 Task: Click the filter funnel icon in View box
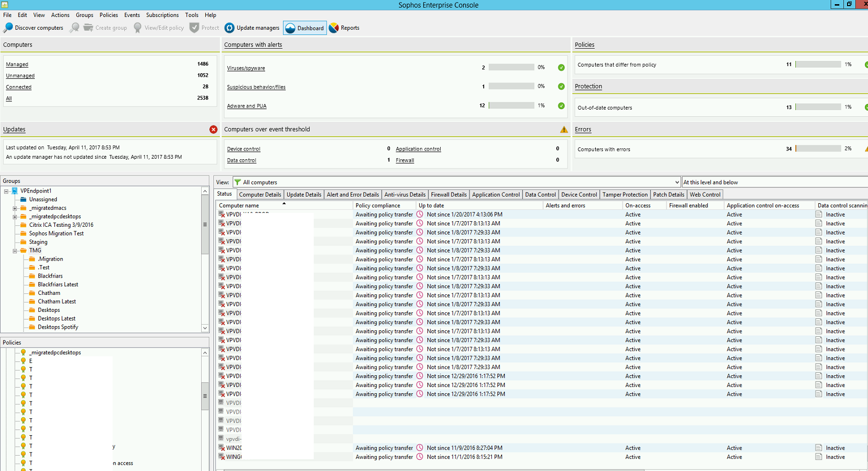coord(237,182)
